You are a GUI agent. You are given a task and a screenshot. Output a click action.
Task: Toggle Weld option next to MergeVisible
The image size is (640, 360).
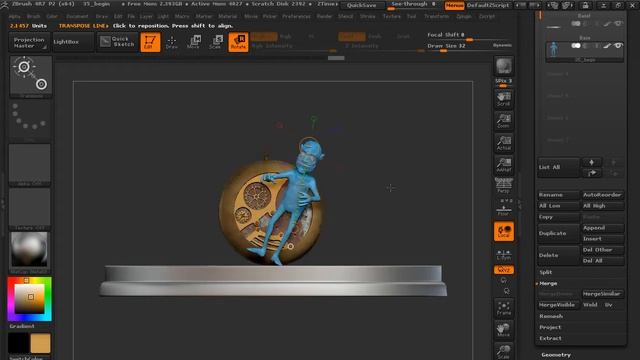[590, 305]
